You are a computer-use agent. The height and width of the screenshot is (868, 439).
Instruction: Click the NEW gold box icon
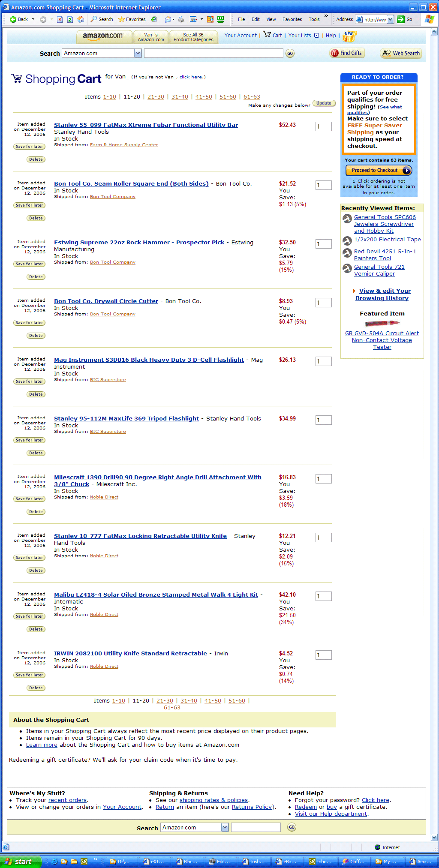tap(349, 36)
